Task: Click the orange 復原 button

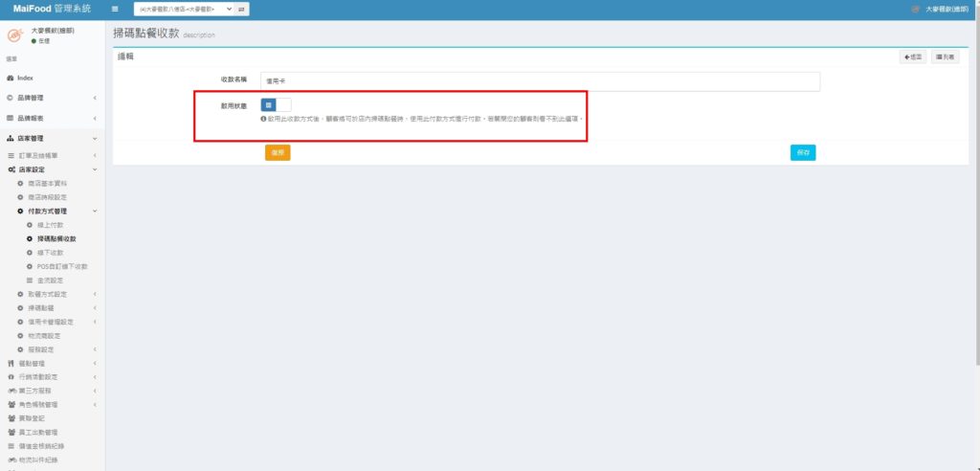Action: tap(278, 152)
